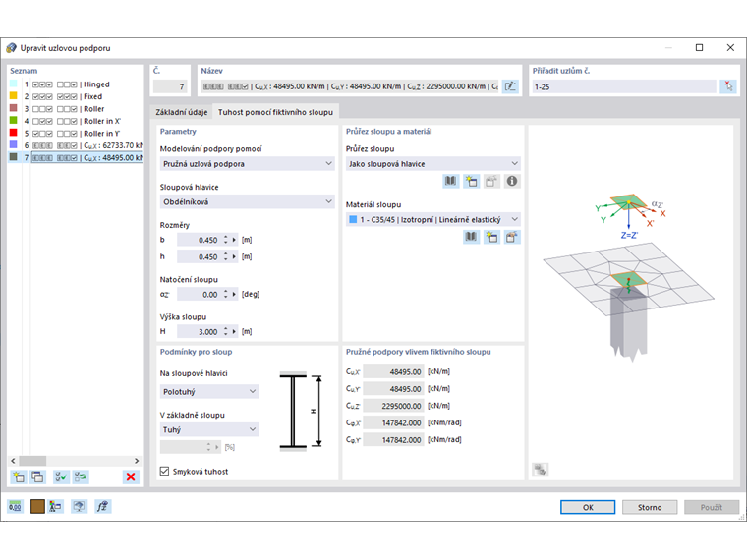Click the units 0.00 icon in the bottom toolbar
This screenshot has width=747, height=560.
[x=16, y=507]
